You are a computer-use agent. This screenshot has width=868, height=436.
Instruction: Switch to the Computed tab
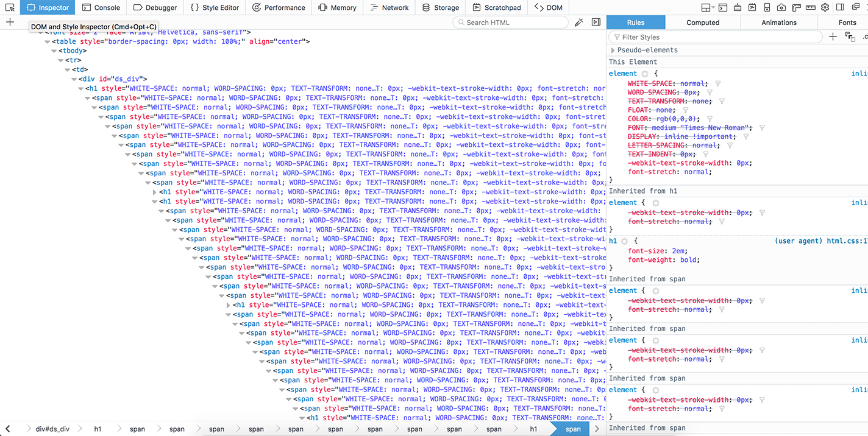(x=702, y=23)
